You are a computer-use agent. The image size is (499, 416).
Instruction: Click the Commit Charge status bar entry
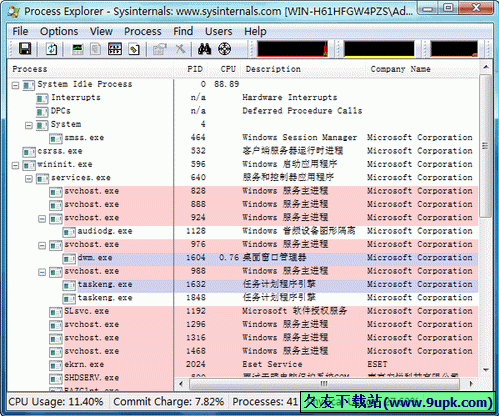tap(168, 402)
